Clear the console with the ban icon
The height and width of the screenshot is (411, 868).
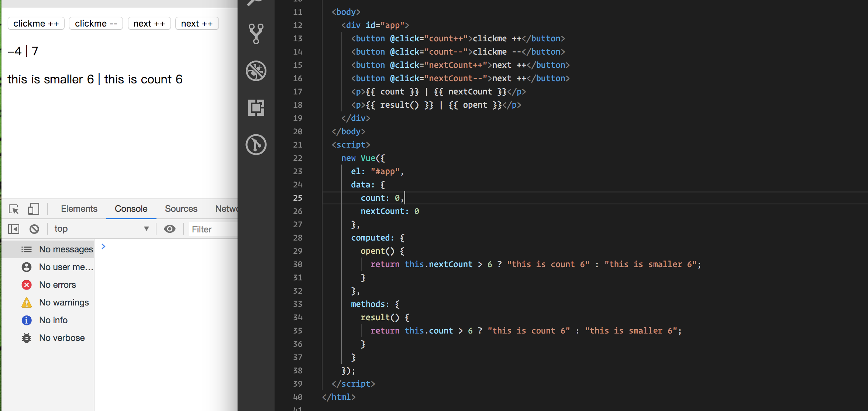[34, 229]
